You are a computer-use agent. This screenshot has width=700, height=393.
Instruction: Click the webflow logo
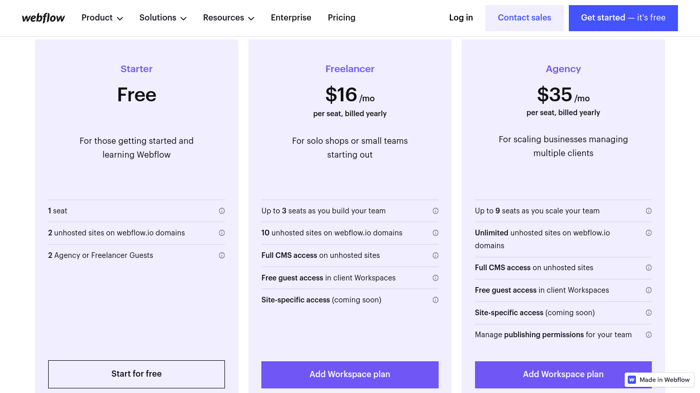pos(43,18)
